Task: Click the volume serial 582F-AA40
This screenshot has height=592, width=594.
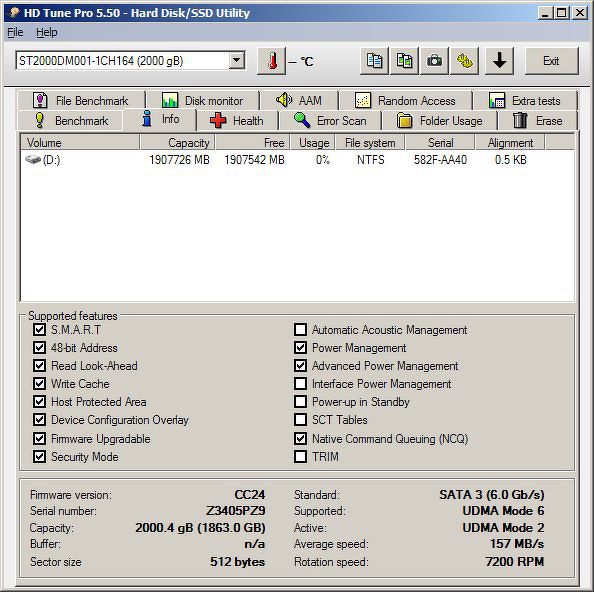Action: click(440, 159)
